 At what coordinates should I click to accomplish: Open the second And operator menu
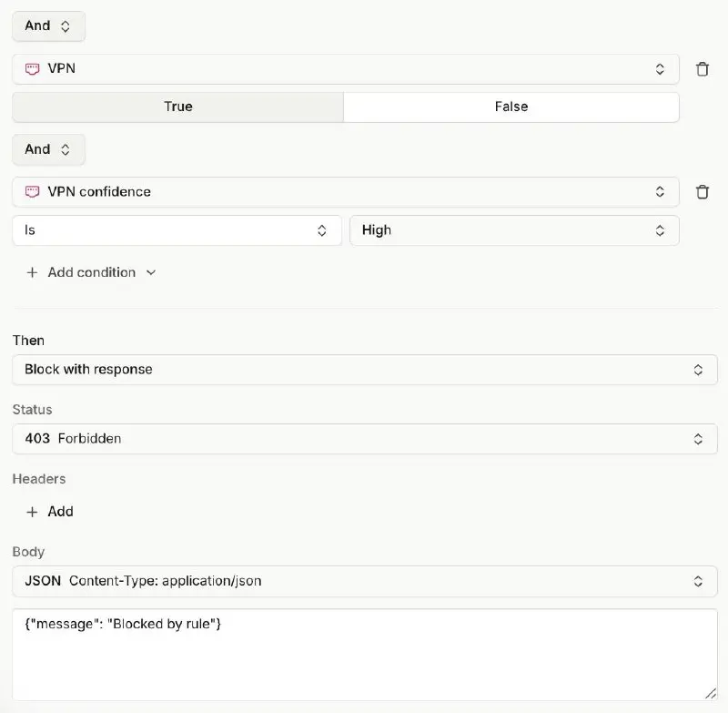pyautogui.click(x=48, y=149)
